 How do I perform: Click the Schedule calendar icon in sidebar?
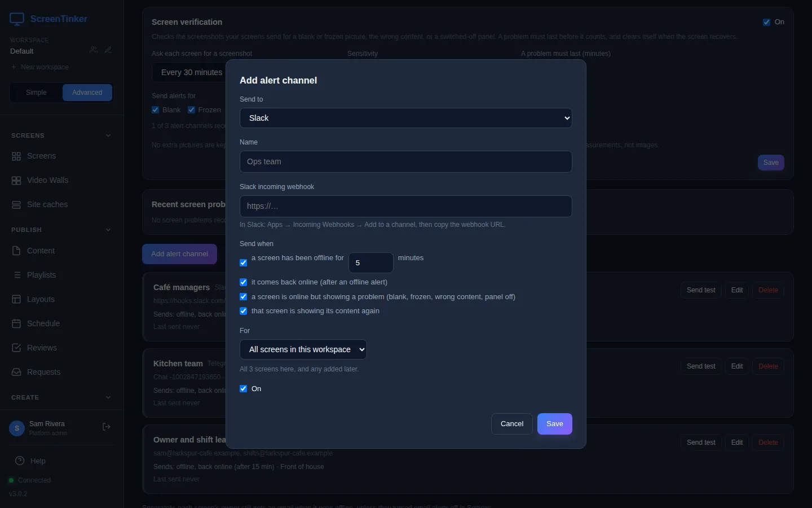coord(16,323)
